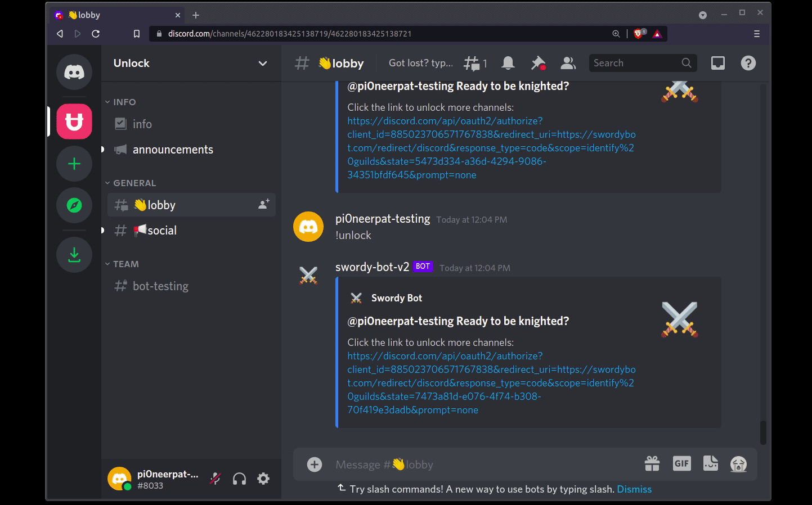Click attach file plus button
Image resolution: width=812 pixels, height=505 pixels.
click(x=315, y=465)
